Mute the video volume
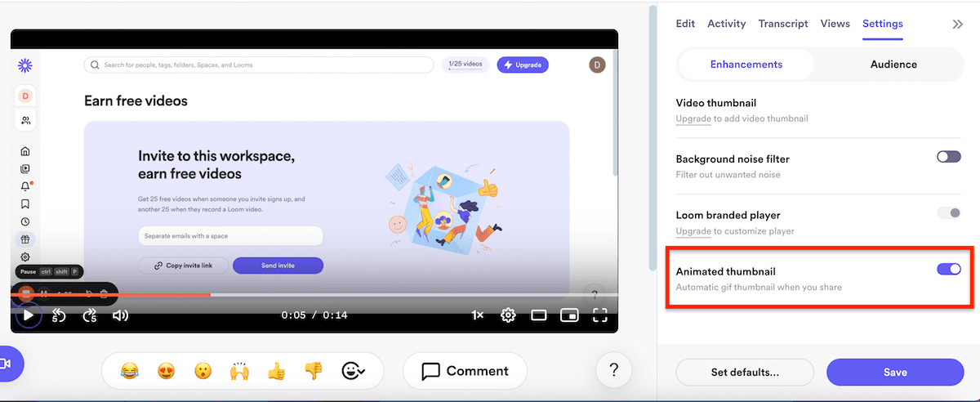980x402 pixels. (x=120, y=315)
